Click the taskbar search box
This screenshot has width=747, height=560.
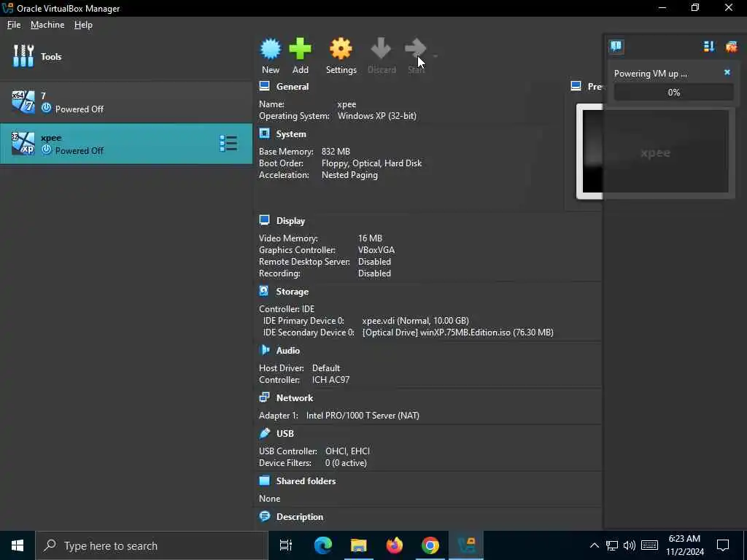point(152,545)
